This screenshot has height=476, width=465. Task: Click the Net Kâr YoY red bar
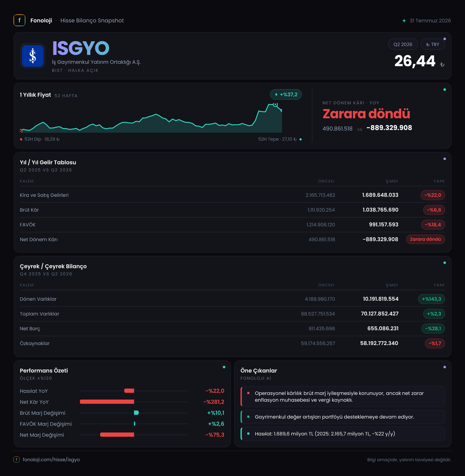coord(107,402)
